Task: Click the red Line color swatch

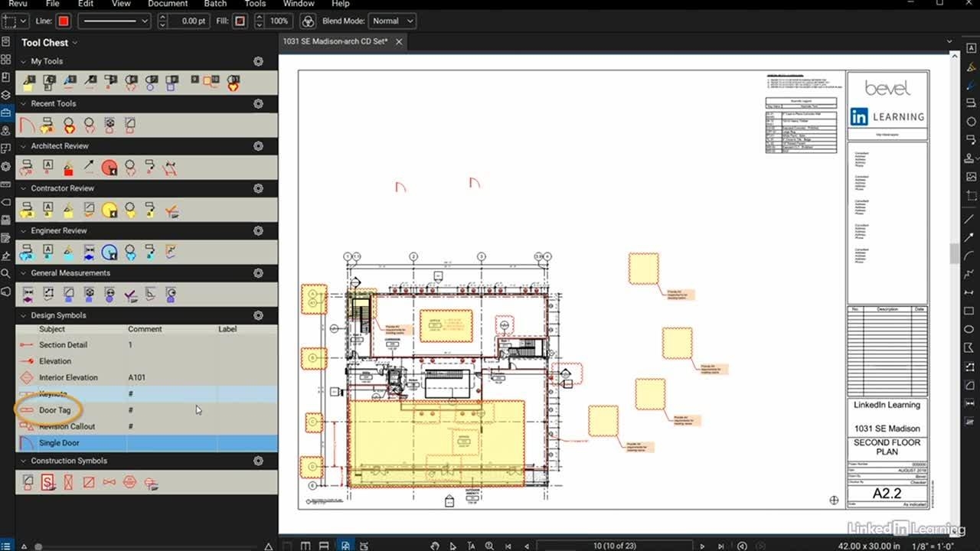Action: [64, 21]
